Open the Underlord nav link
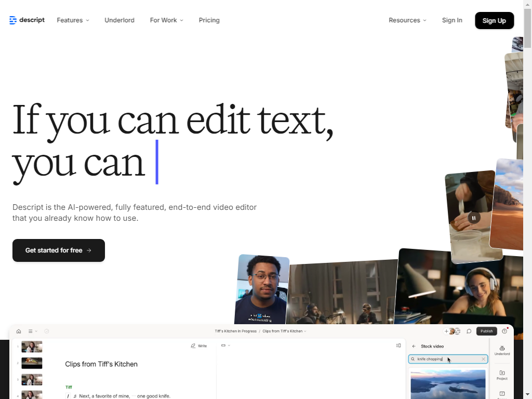Screen dimensions: 532x399 (x=119, y=20)
